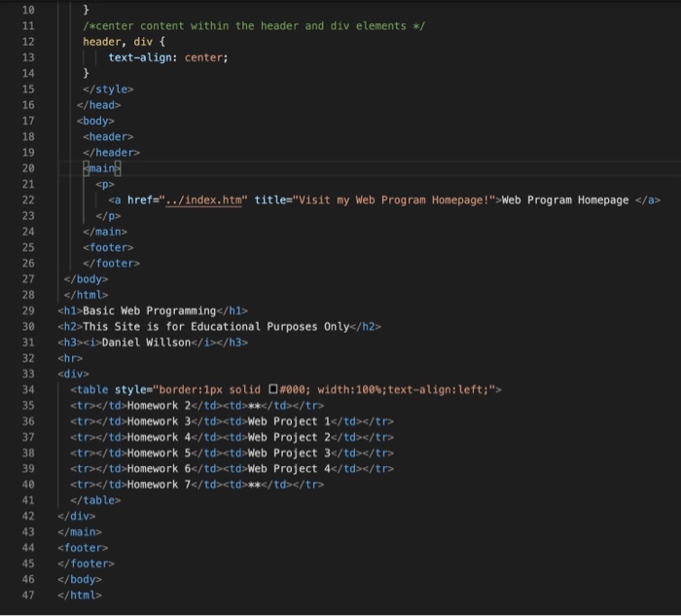Click line number 47 in the gutter
The image size is (681, 616).
(28, 596)
